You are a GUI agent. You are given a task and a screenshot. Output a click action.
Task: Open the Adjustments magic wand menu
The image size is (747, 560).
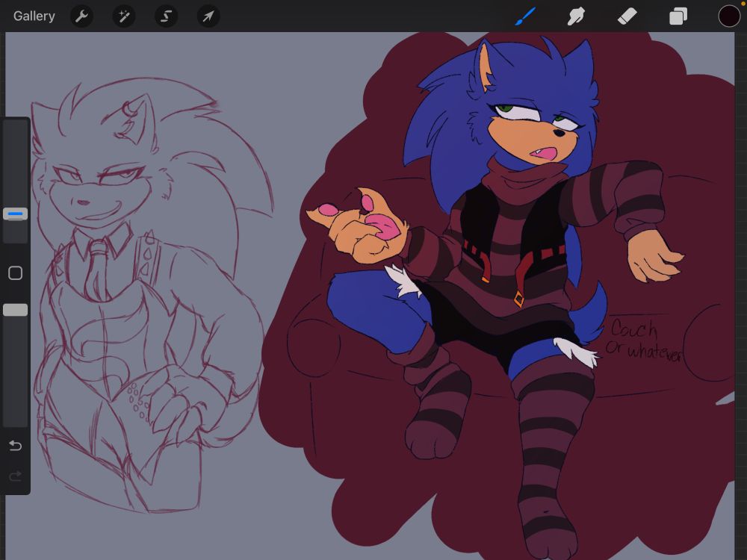(x=124, y=16)
